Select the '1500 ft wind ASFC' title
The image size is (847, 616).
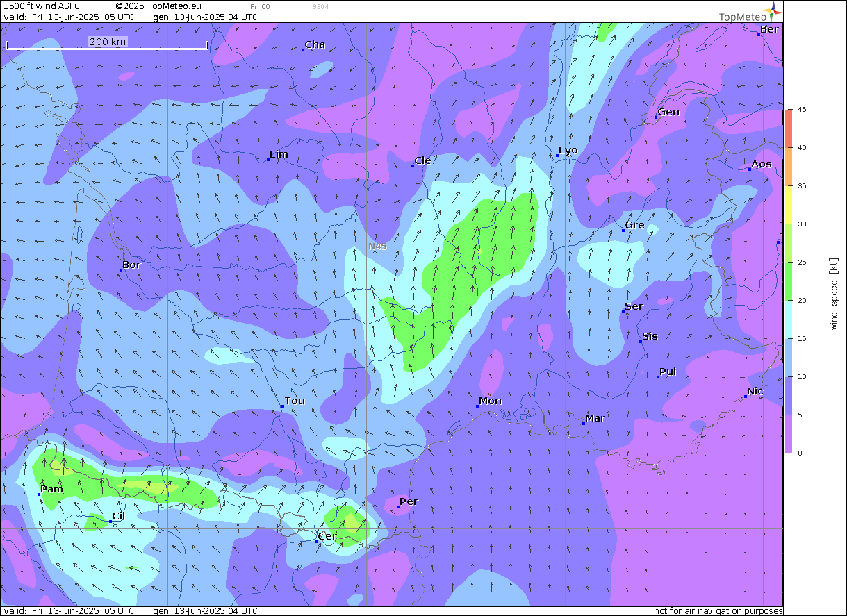coord(42,6)
